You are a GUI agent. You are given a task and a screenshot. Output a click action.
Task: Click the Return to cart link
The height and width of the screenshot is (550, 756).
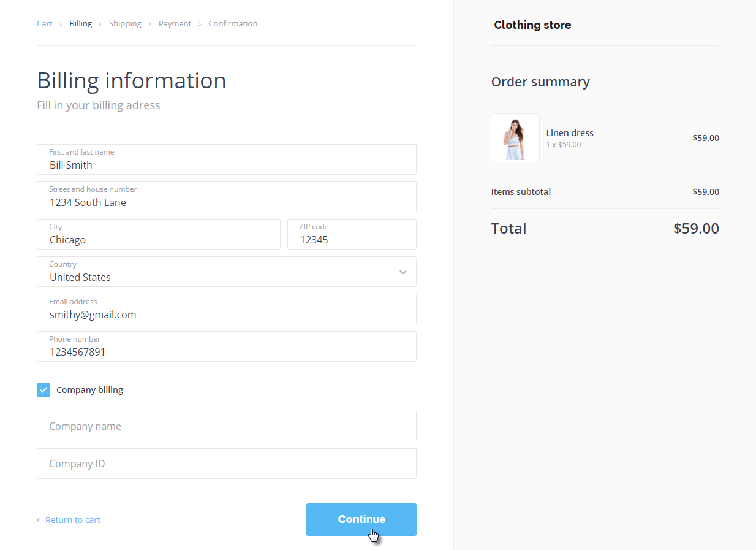pyautogui.click(x=72, y=520)
